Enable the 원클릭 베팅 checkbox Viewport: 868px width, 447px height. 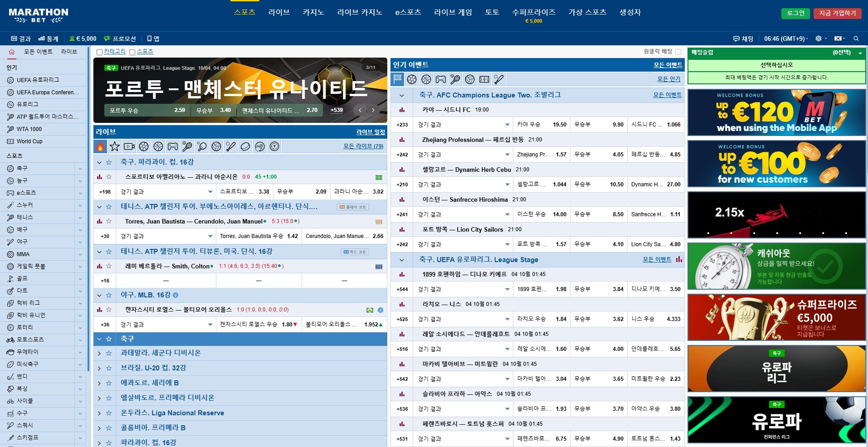pos(678,52)
